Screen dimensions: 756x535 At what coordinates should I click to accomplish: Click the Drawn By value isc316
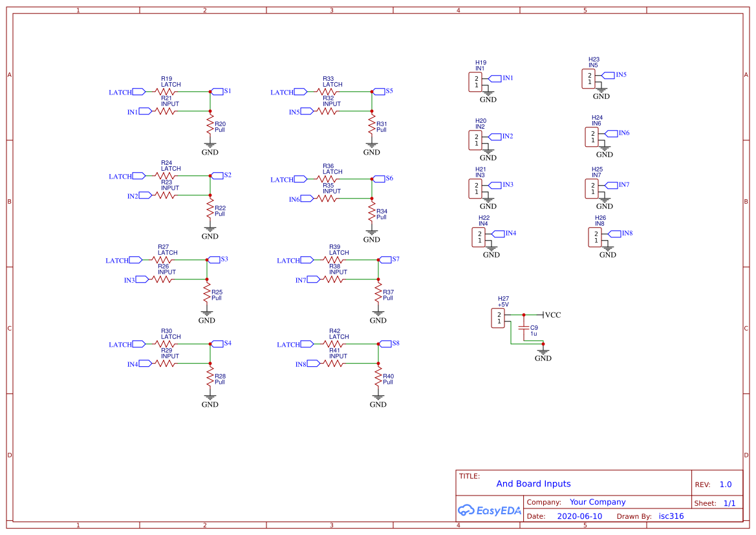pos(671,516)
